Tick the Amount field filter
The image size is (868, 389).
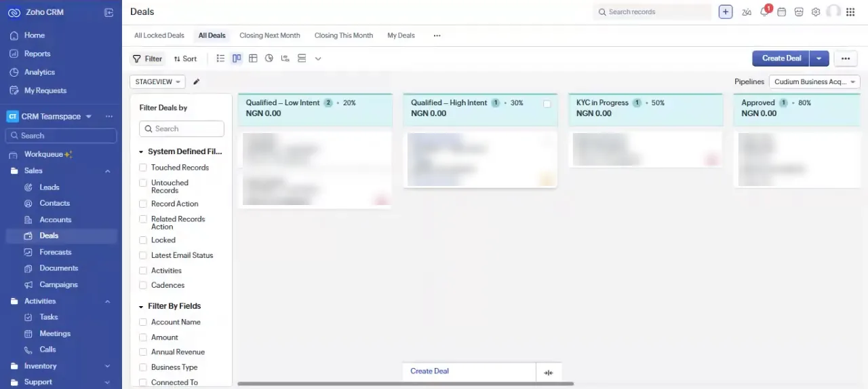(x=143, y=337)
